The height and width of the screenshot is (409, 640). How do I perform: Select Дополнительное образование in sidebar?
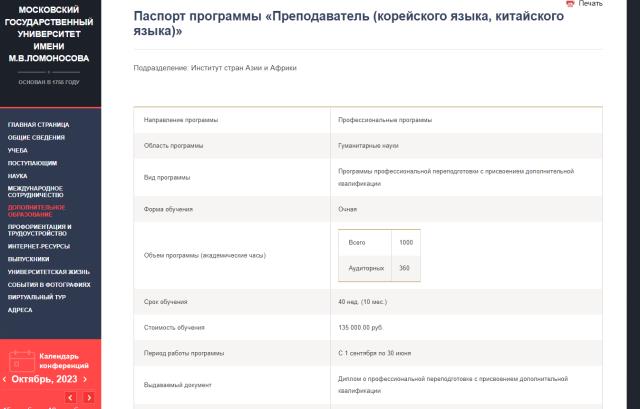pos(37,210)
